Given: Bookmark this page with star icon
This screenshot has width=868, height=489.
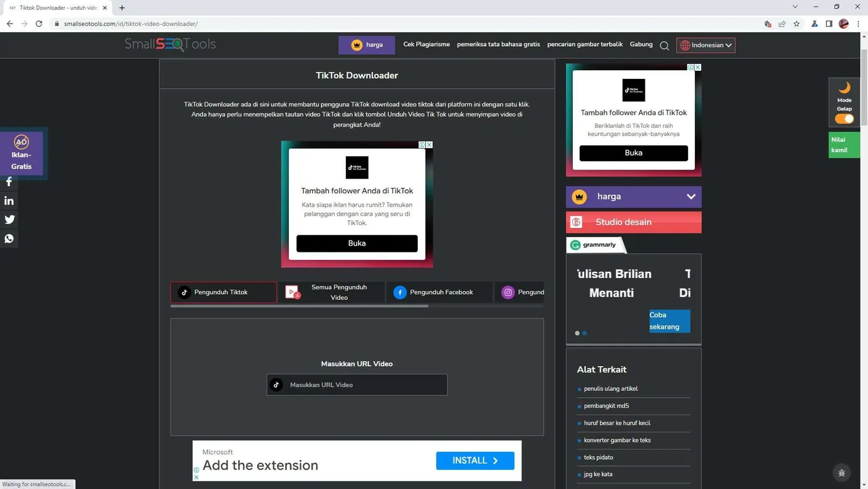Looking at the screenshot, I should [x=797, y=24].
